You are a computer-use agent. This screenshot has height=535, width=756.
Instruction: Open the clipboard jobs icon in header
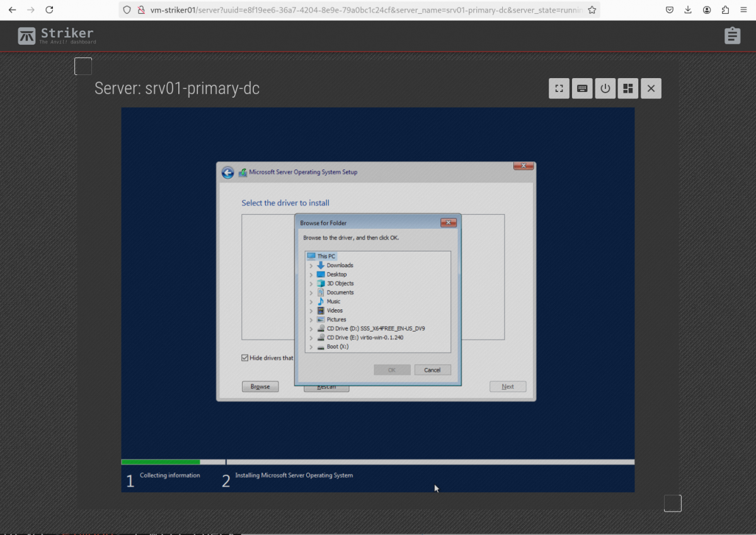click(x=732, y=36)
